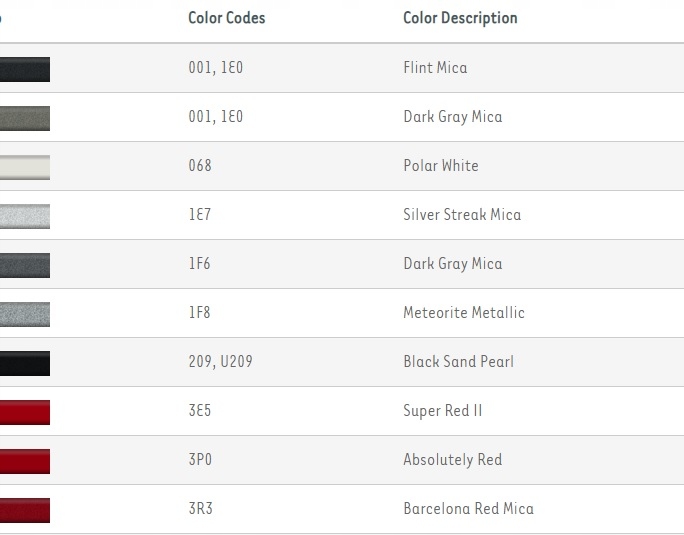This screenshot has height=535, width=684.
Task: Click the 1F8 color code
Action: (200, 313)
